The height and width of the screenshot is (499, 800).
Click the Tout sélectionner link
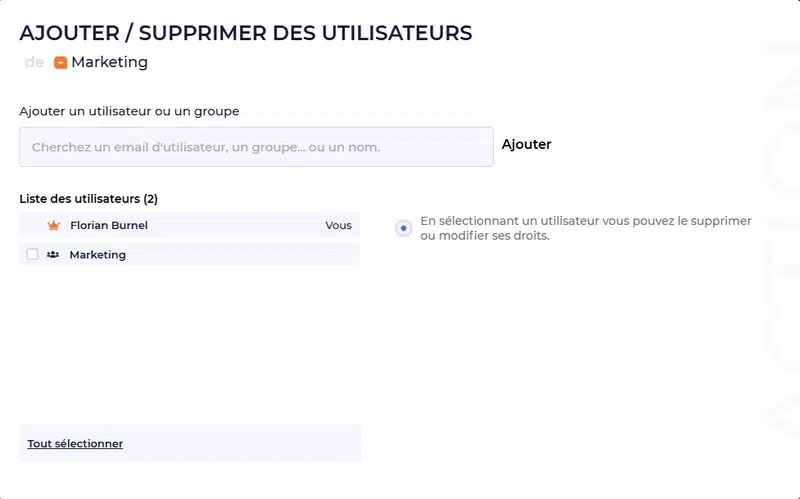coord(75,443)
